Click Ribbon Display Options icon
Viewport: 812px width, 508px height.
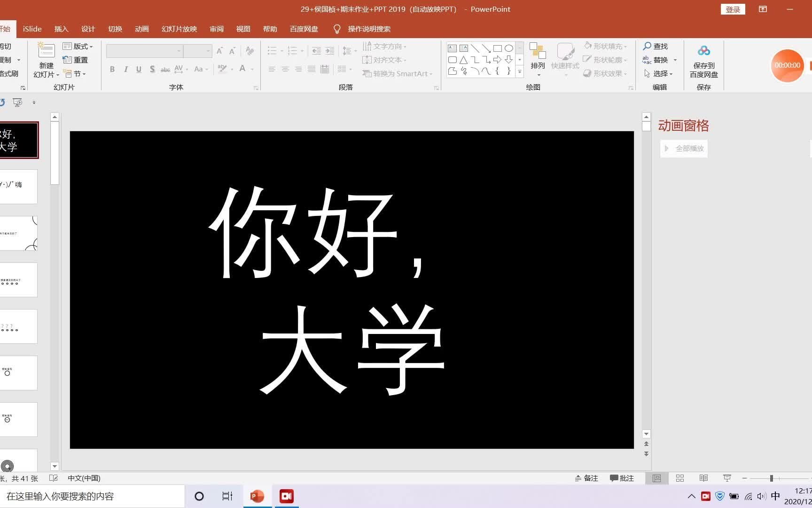click(x=763, y=9)
